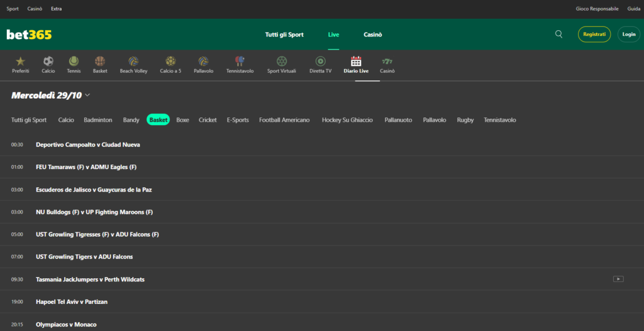Open the Olympiacos v Monaco match
Viewport: 644px width, 331px height.
pyautogui.click(x=66, y=324)
